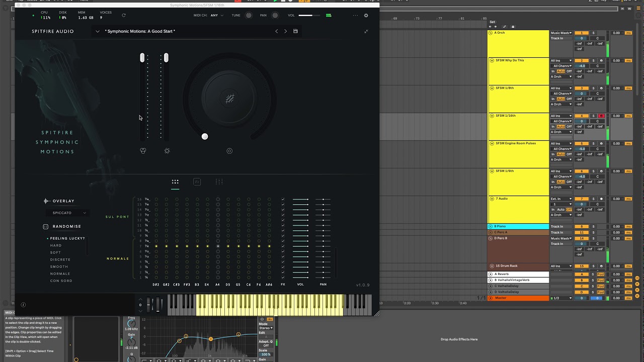Click the Set forward arrow in Ableton
Screen dimensions: 644x362
coord(496,27)
